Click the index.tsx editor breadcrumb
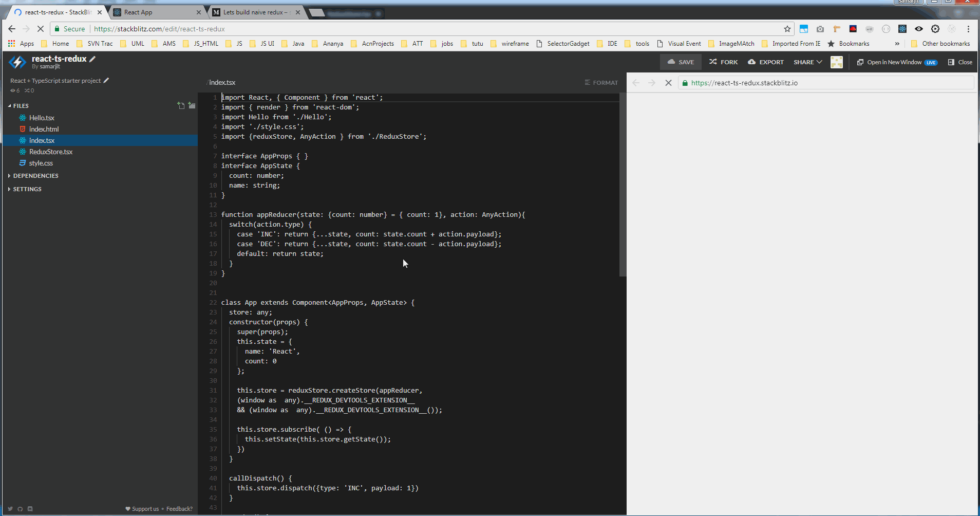This screenshot has height=516, width=980. click(x=222, y=82)
